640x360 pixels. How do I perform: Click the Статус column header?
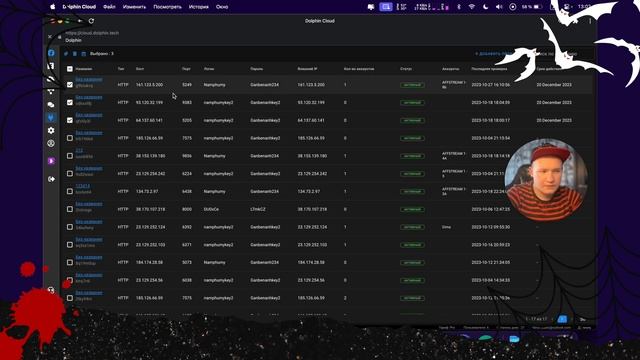tap(406, 69)
